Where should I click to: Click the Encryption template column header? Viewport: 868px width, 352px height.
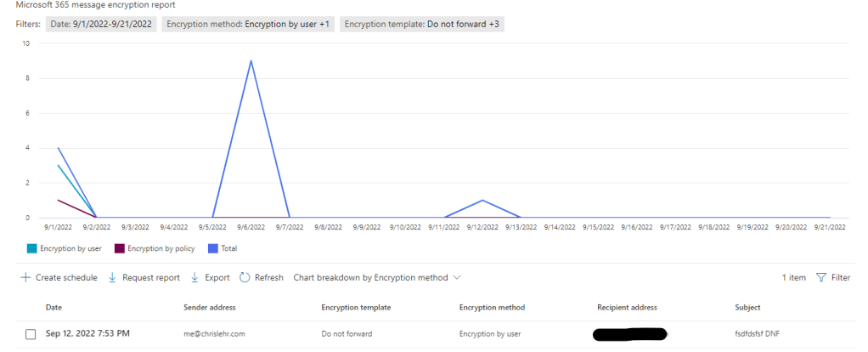356,307
